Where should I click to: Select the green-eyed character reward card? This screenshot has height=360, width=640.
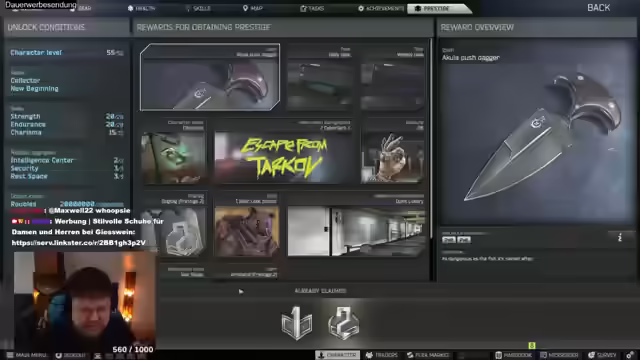(x=173, y=151)
